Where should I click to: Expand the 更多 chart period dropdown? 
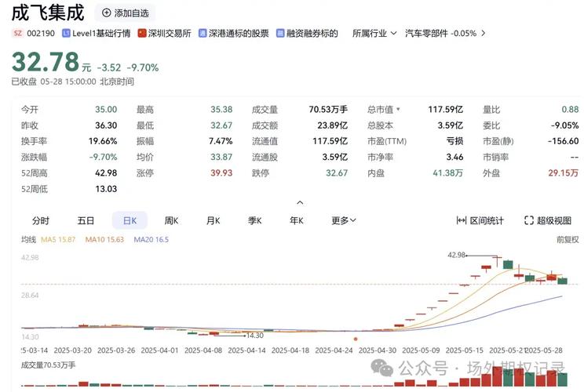click(344, 220)
